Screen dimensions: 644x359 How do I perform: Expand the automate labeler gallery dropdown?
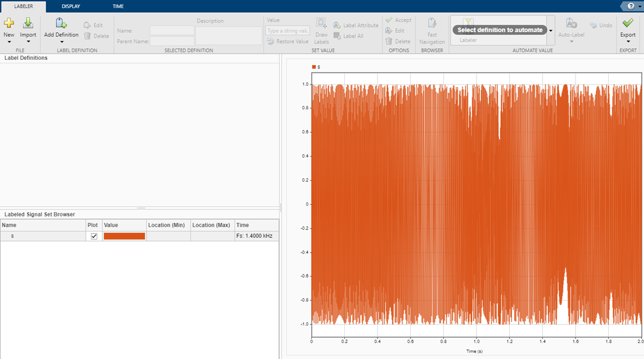[x=551, y=30]
